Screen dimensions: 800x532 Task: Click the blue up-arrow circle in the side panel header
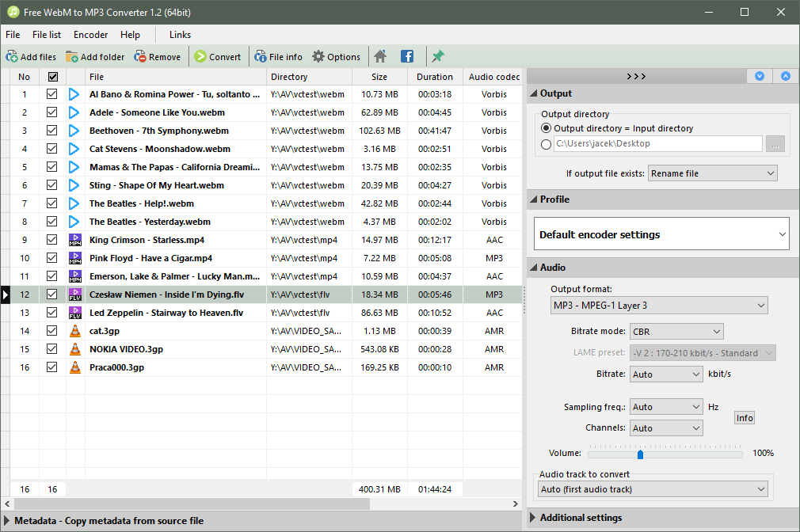click(786, 76)
